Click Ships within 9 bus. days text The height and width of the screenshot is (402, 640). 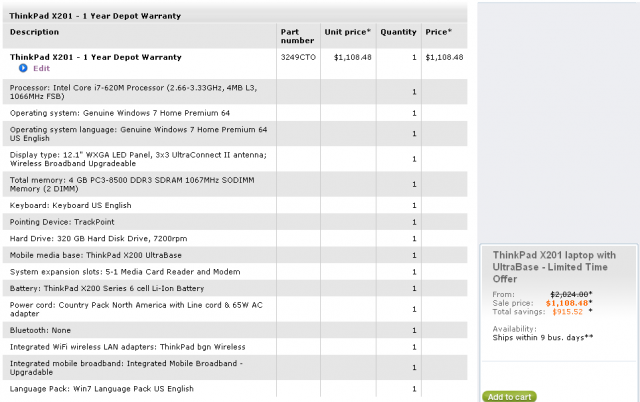pos(542,338)
